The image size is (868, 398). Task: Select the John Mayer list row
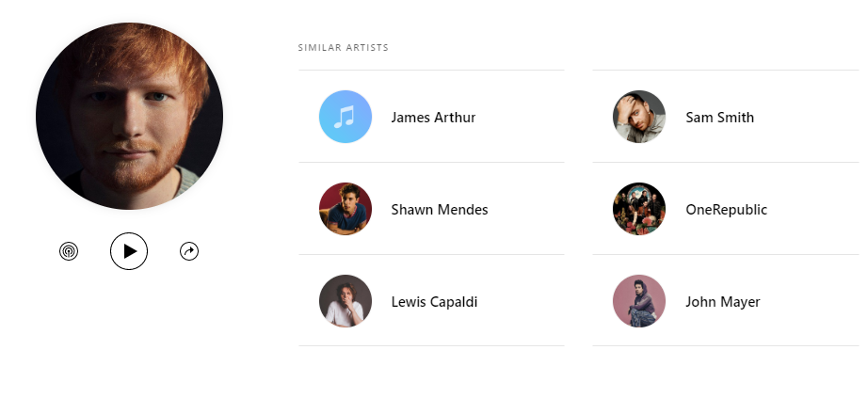coord(726,301)
